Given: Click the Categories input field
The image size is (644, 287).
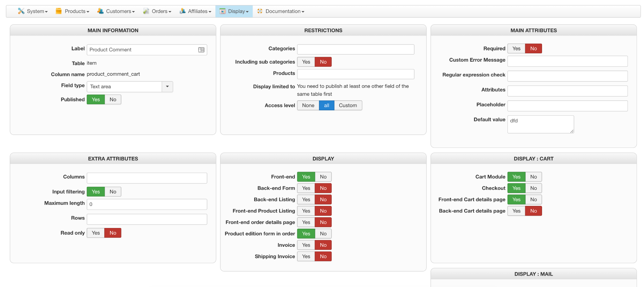Looking at the screenshot, I should [356, 49].
